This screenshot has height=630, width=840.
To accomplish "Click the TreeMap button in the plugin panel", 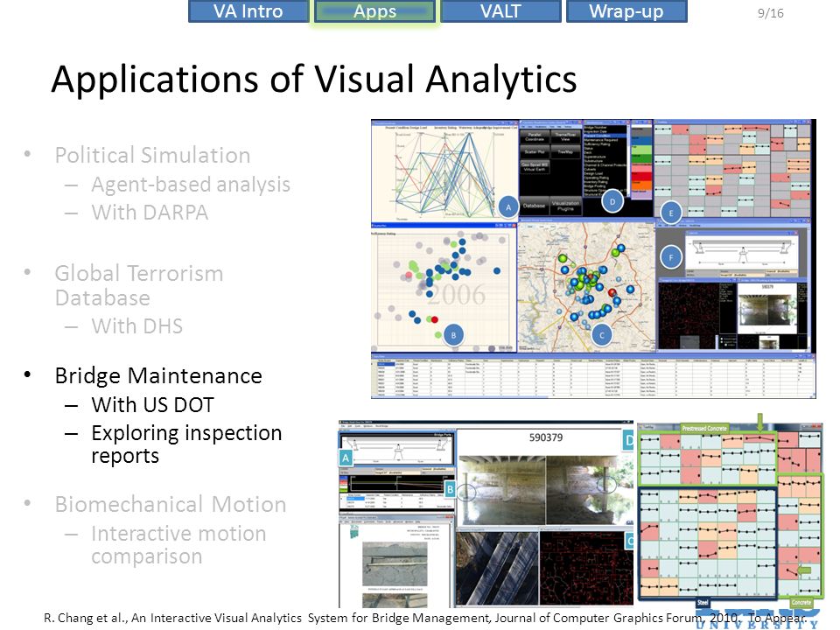I will click(x=566, y=152).
